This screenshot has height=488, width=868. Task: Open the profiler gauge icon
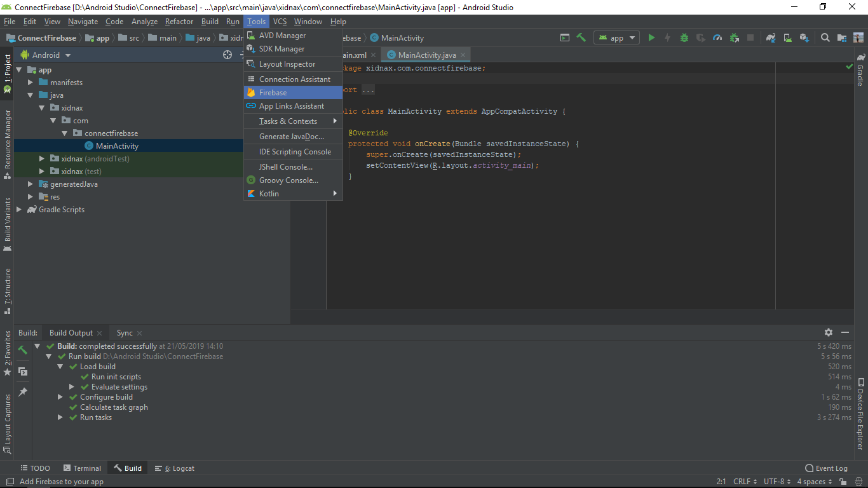(717, 37)
